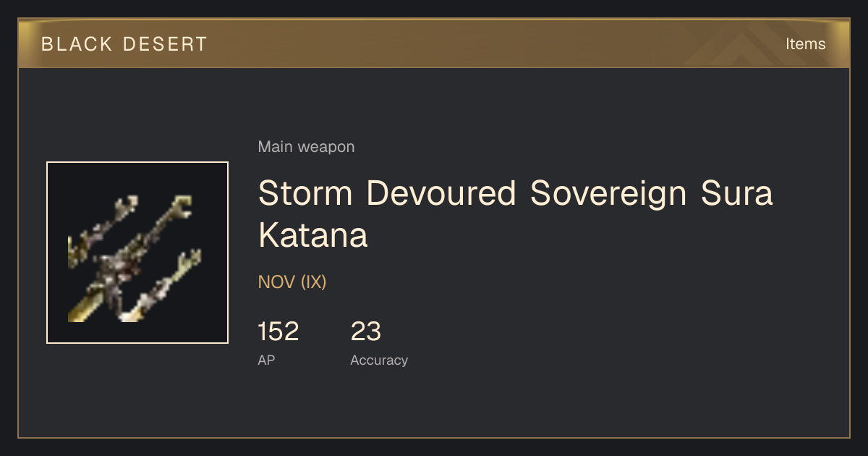Click the word Sovereign in item name
This screenshot has height=456, width=868.
(608, 193)
